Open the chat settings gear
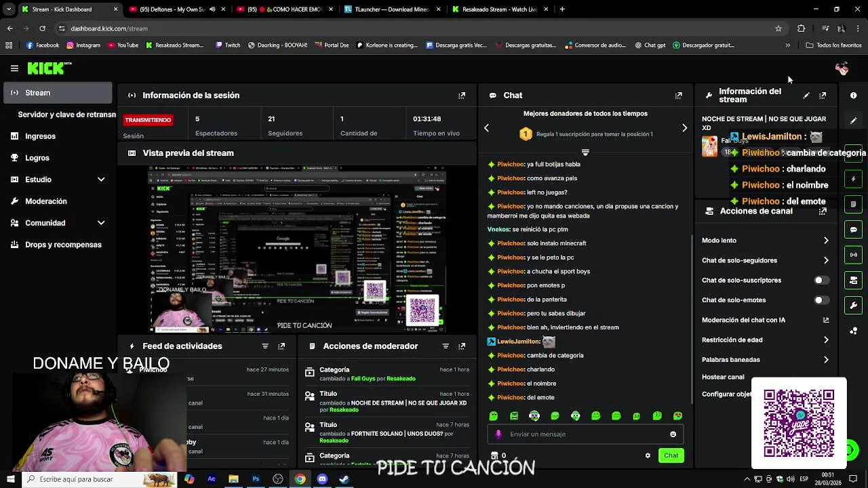The height and width of the screenshot is (488, 868). click(x=648, y=455)
